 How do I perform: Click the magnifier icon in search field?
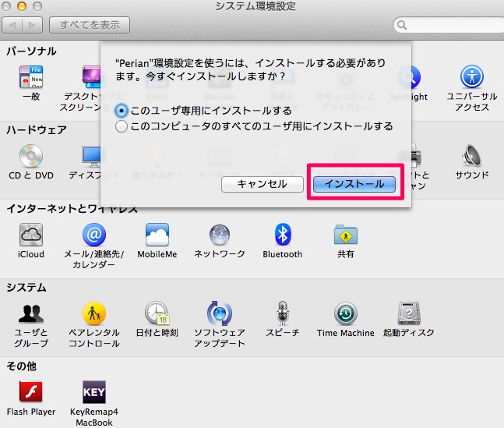(x=402, y=25)
